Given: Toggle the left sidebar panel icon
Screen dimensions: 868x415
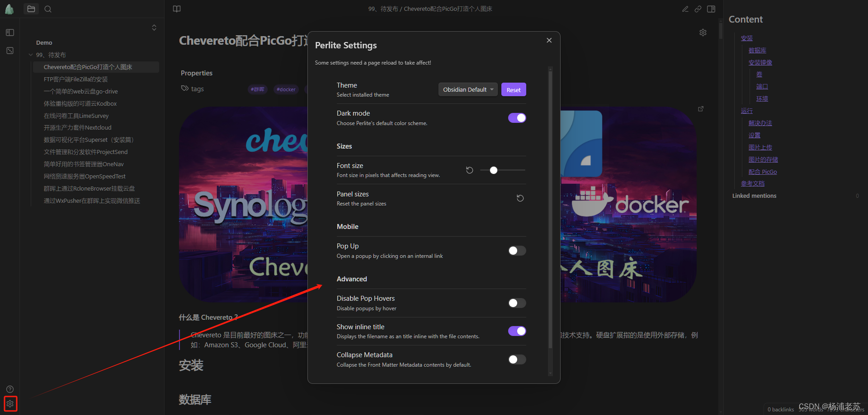Looking at the screenshot, I should click(x=10, y=33).
